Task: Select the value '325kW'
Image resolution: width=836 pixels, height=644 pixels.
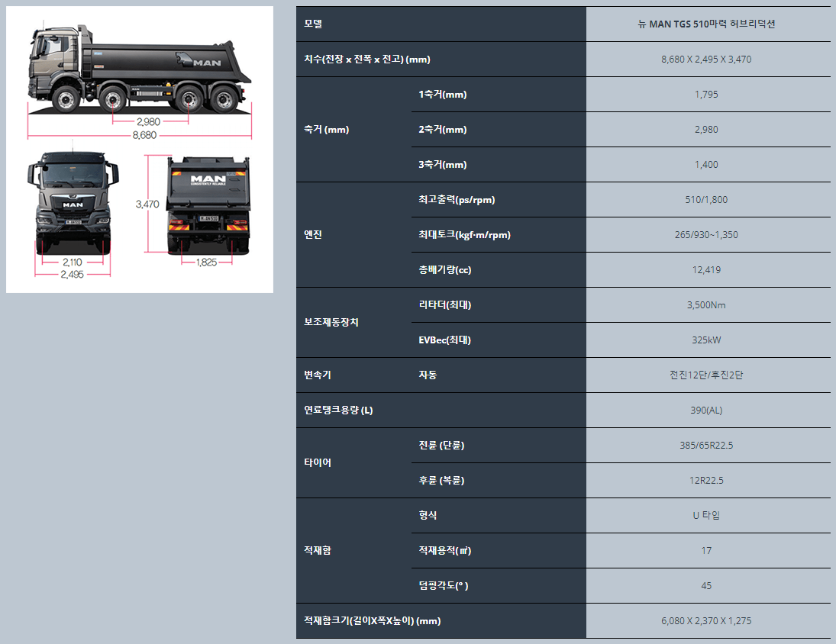Action: point(706,340)
